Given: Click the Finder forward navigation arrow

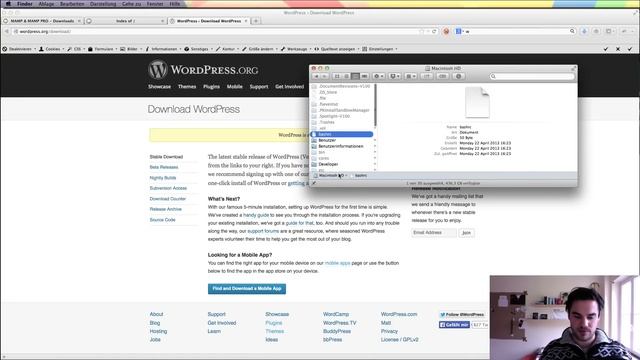Looking at the screenshot, I should tap(324, 76).
